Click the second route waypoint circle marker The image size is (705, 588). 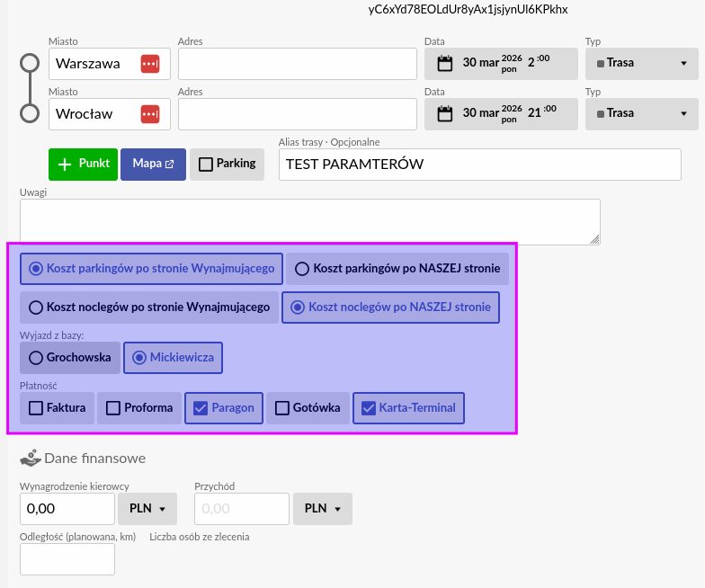point(30,114)
